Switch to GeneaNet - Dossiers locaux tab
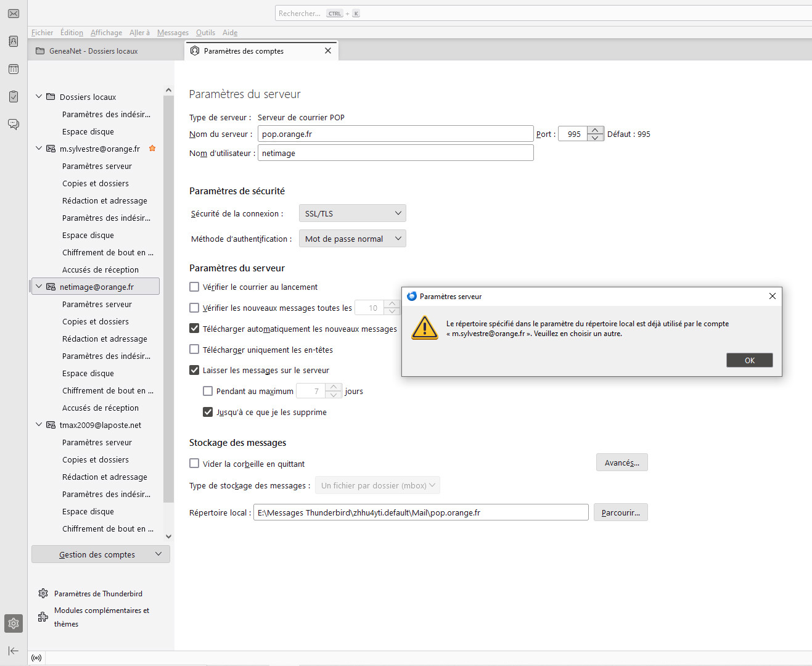 click(106, 51)
